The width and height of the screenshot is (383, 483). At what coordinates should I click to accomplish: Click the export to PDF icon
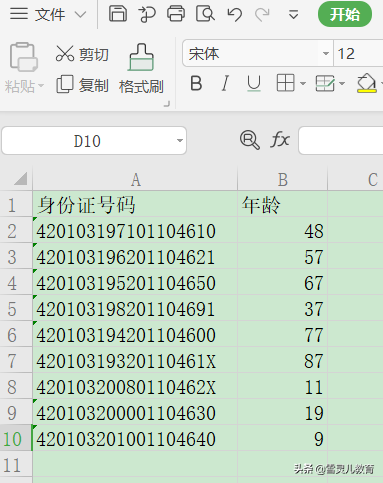(x=147, y=15)
